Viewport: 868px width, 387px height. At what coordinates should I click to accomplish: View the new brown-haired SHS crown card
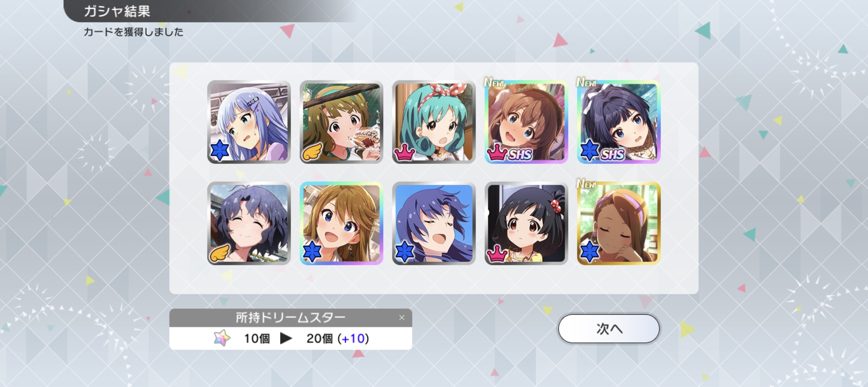click(x=527, y=122)
